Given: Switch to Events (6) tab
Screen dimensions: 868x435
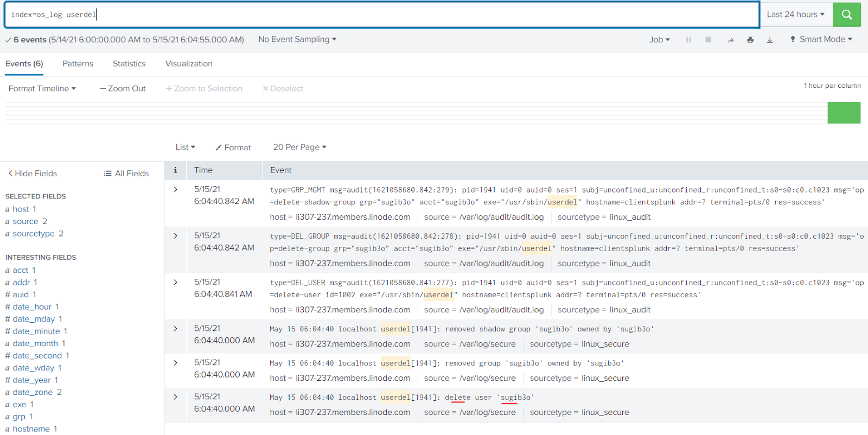Looking at the screenshot, I should click(24, 63).
